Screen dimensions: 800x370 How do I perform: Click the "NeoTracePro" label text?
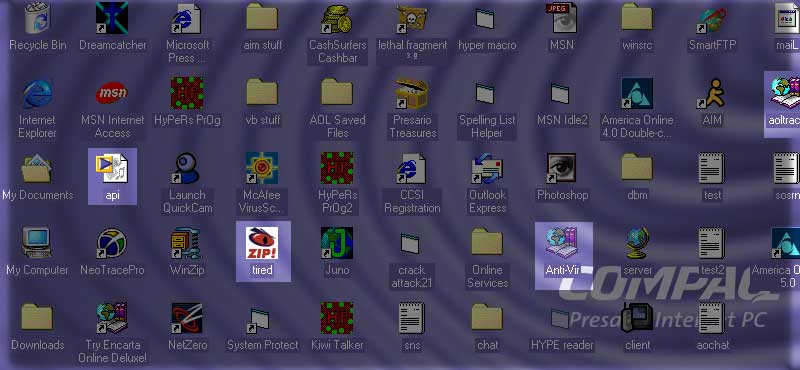tap(112, 270)
